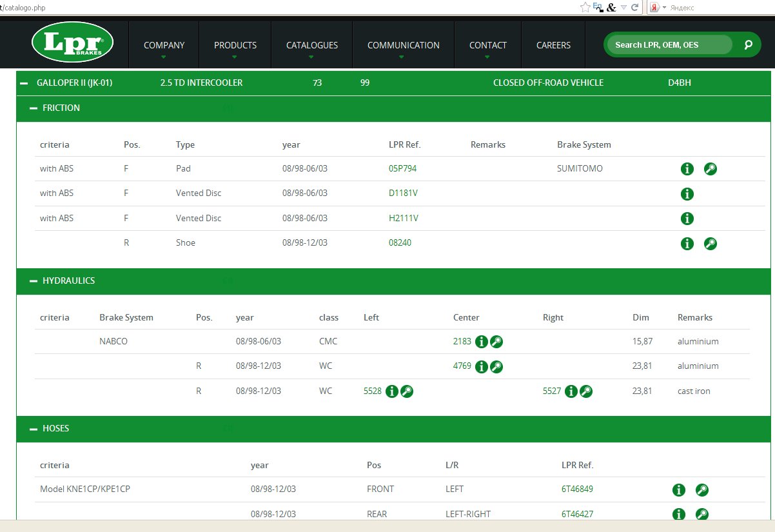Open the CONTACT menu
This screenshot has height=532, width=775.
(x=488, y=45)
